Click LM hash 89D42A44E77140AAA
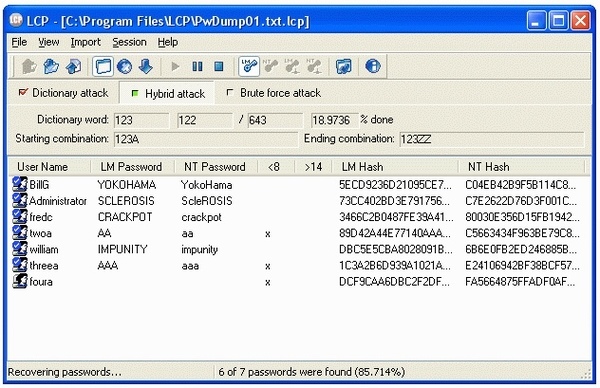The width and height of the screenshot is (600, 388). 395,233
